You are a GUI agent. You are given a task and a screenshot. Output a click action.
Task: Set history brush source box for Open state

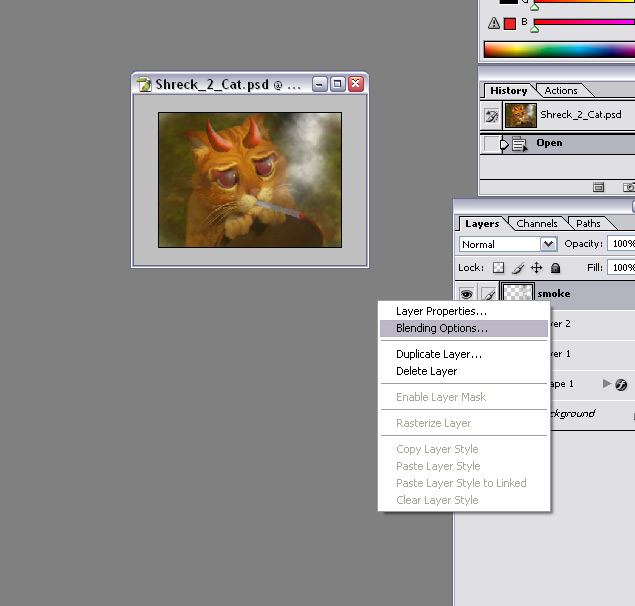pos(490,144)
